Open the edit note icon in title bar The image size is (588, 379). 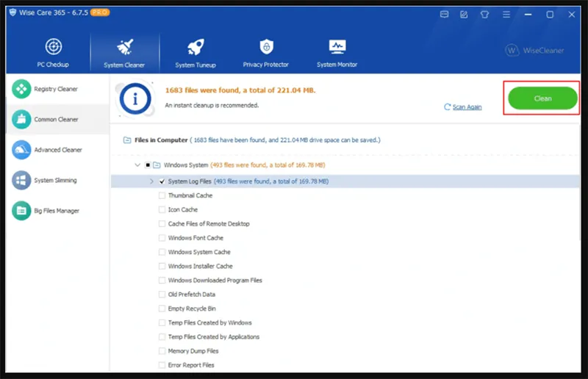(464, 15)
